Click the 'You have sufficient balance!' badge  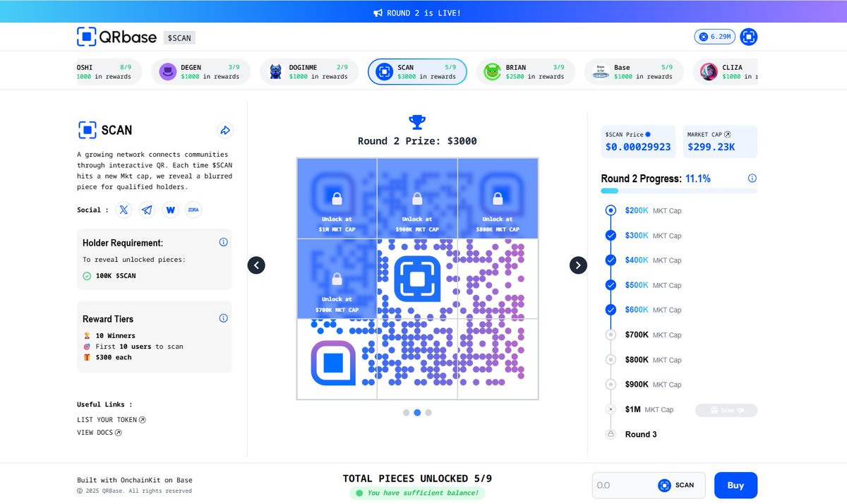417,493
